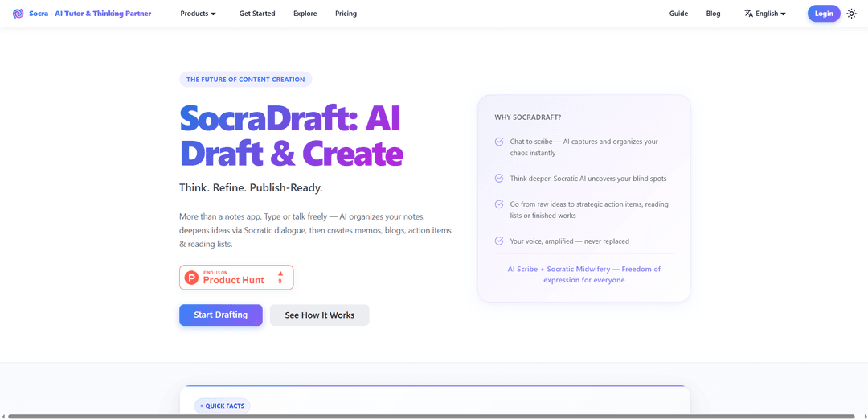The image size is (868, 420).
Task: Go to the Explore page
Action: [305, 14]
